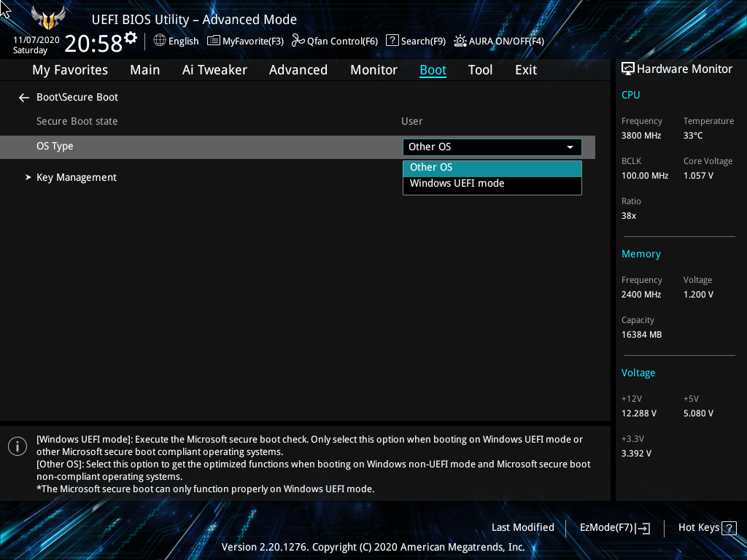
Task: Click the OS Type row label
Action: [55, 146]
